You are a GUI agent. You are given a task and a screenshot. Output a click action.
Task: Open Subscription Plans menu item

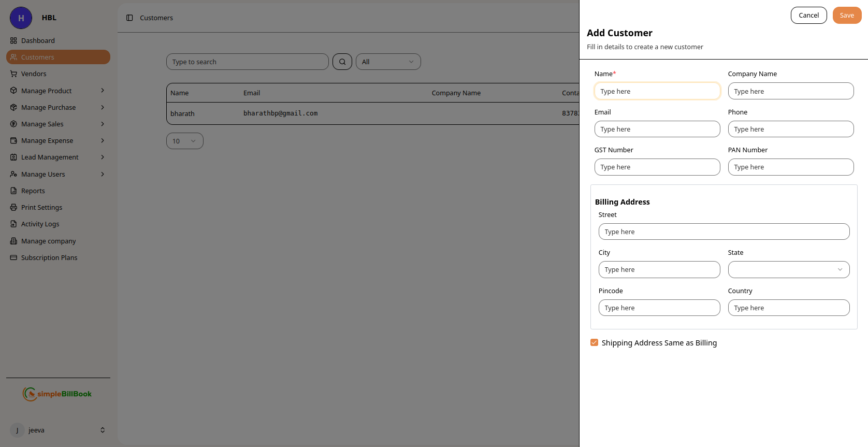(49, 257)
